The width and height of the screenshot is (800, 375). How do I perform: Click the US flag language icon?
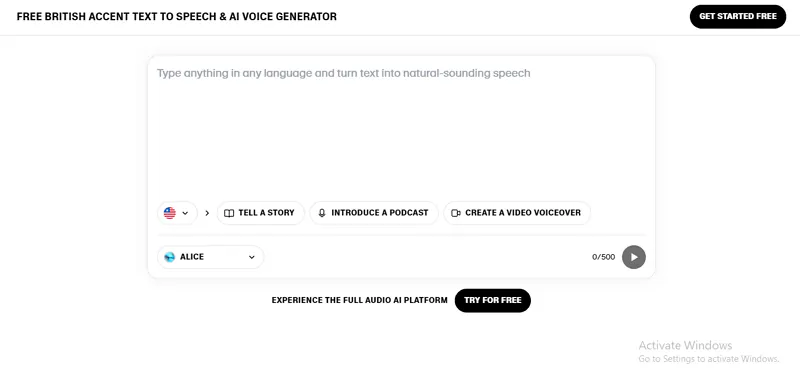pos(170,213)
